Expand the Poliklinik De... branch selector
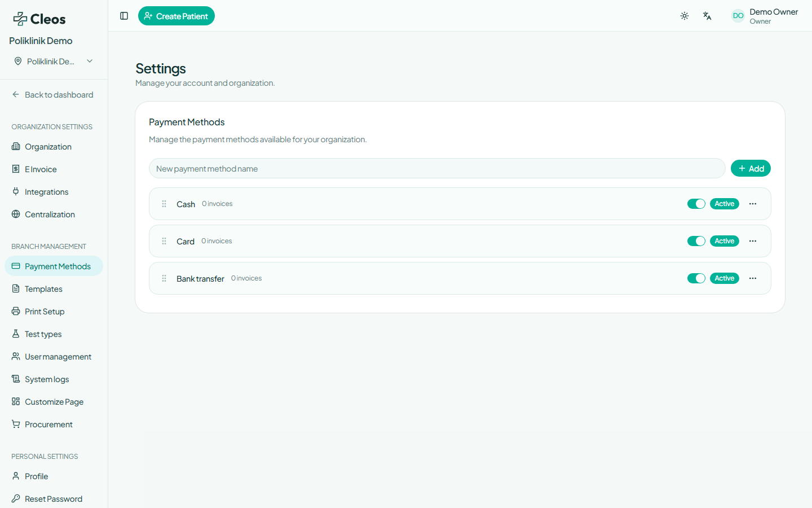The width and height of the screenshot is (812, 508). click(54, 61)
